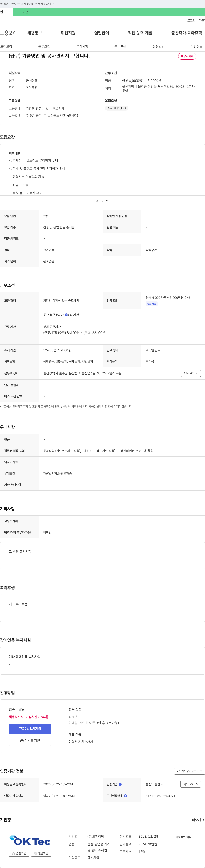Open the 채용정보 이력 button
Image resolution: width=205 pixels, height=868 pixels.
click(183, 837)
